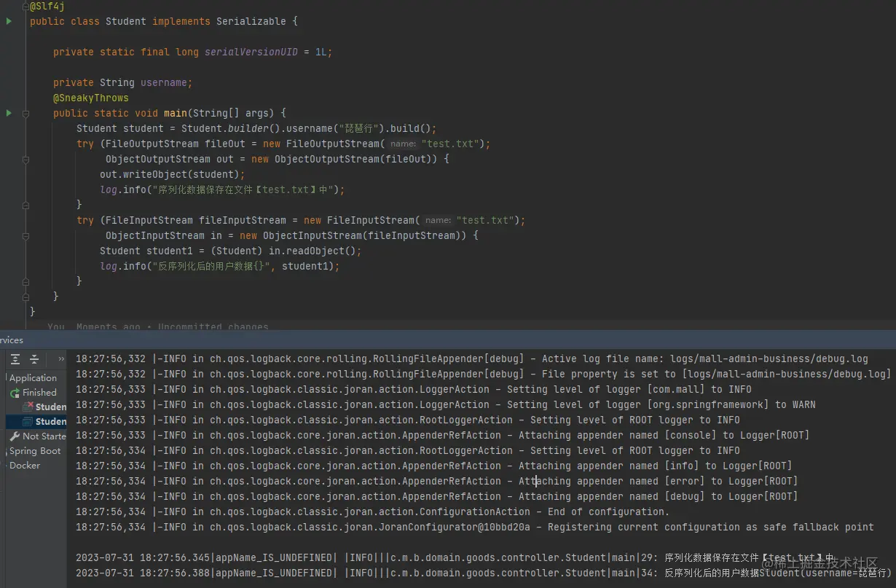The width and height of the screenshot is (896, 588).
Task: Collapse the second try block fold marker
Action: pyautogui.click(x=26, y=236)
